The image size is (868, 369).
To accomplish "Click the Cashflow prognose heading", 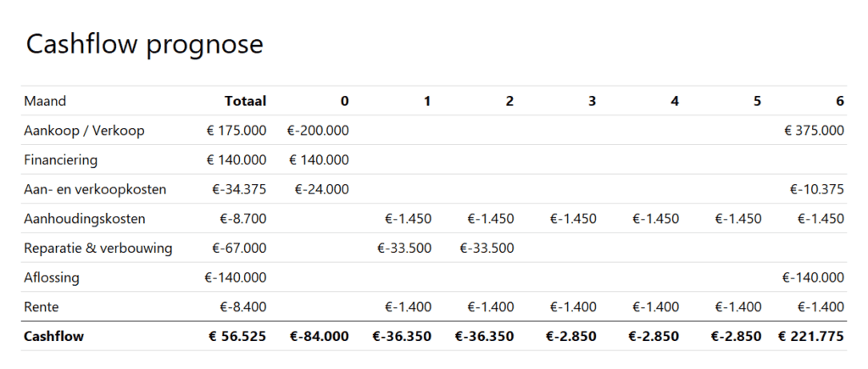I will 145,44.
